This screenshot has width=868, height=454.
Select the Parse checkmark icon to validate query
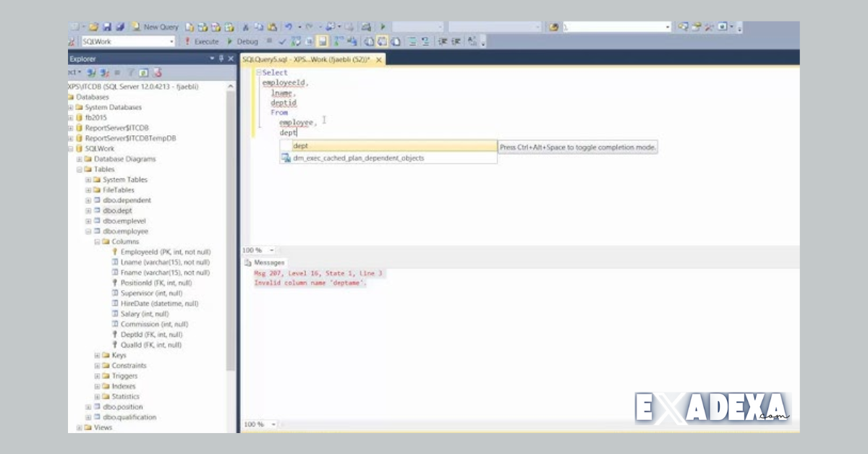(281, 41)
